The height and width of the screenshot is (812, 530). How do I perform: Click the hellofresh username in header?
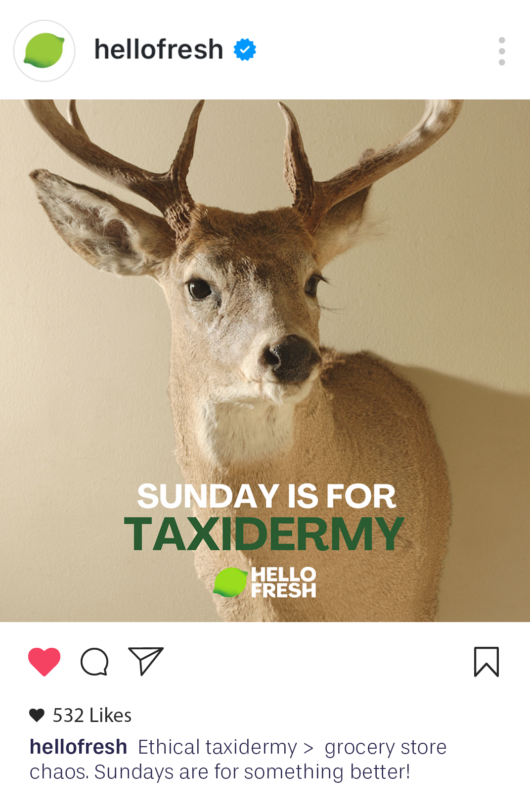pyautogui.click(x=159, y=49)
